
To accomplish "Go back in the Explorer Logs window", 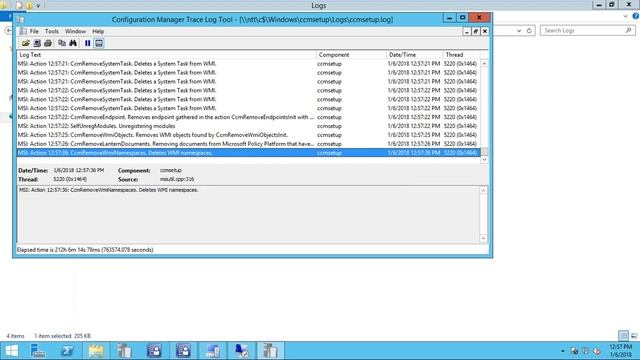I will click(x=8, y=31).
